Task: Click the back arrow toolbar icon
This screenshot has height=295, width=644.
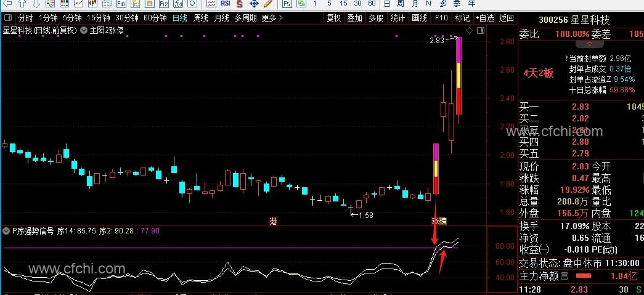Action: click(x=9, y=4)
